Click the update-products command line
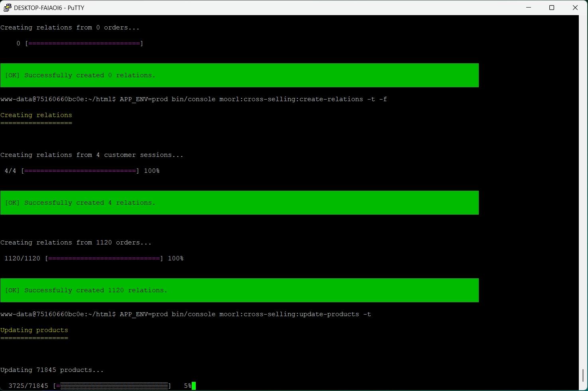This screenshot has height=391, width=588. pyautogui.click(x=185, y=314)
